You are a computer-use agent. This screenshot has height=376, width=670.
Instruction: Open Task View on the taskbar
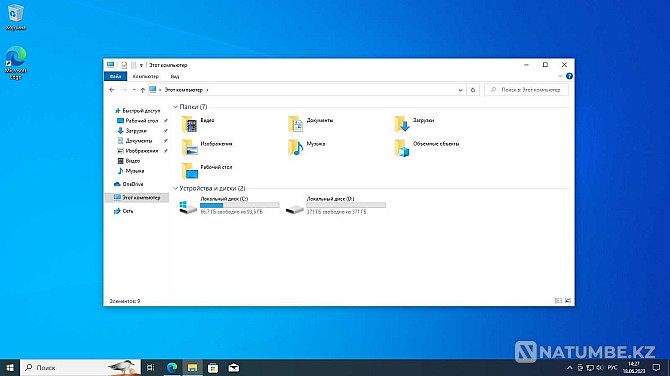click(x=150, y=367)
